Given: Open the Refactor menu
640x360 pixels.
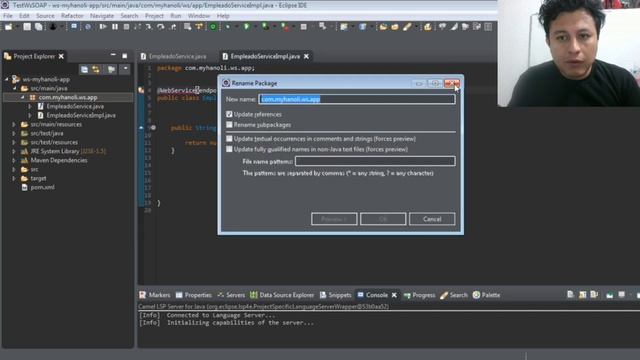Looking at the screenshot, I should click(x=72, y=16).
